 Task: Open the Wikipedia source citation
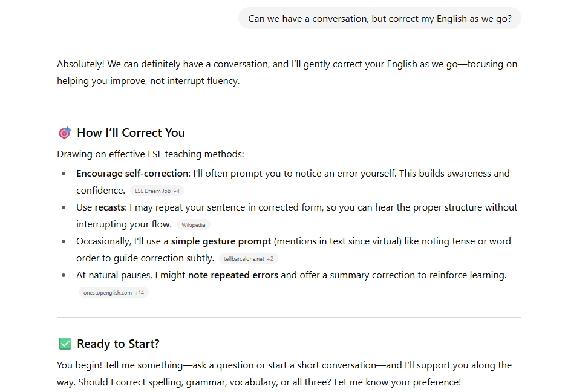tap(194, 225)
